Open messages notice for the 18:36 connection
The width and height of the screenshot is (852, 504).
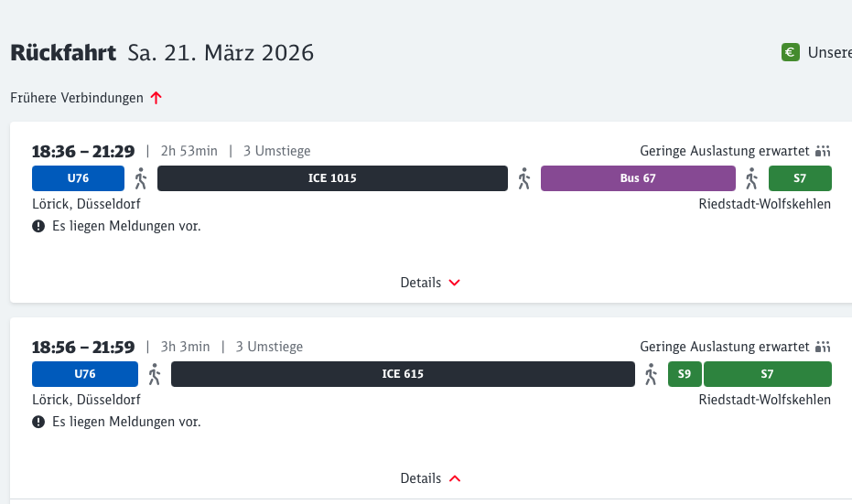tap(125, 226)
